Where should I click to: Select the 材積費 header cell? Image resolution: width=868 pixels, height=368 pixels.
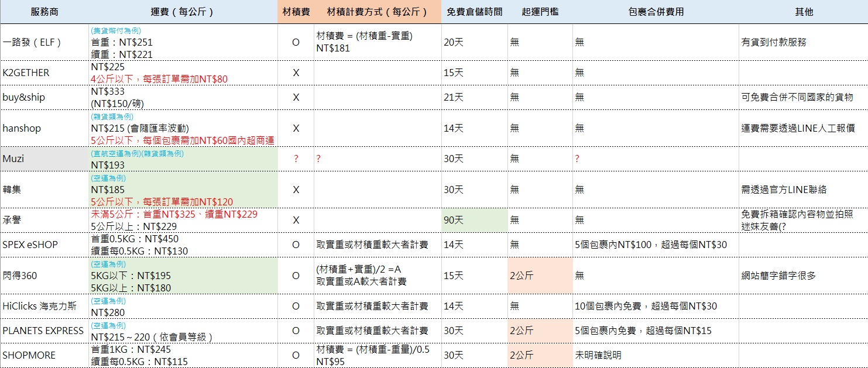(296, 12)
